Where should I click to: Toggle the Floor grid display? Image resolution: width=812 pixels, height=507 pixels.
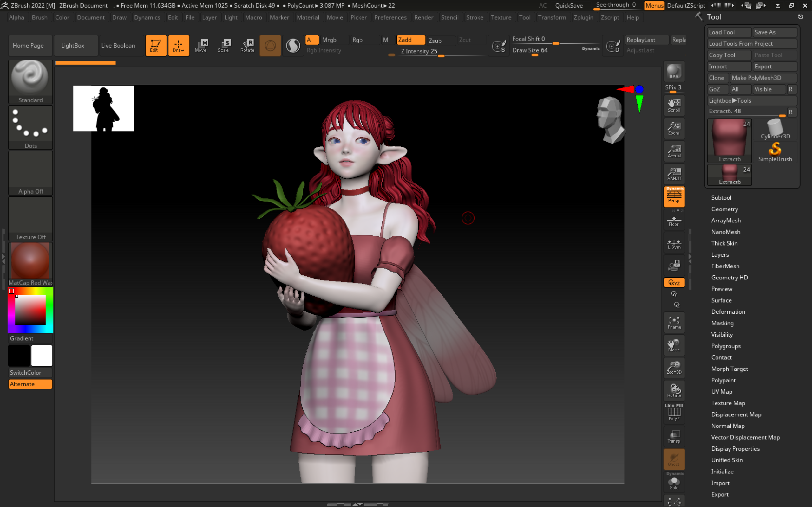(674, 221)
